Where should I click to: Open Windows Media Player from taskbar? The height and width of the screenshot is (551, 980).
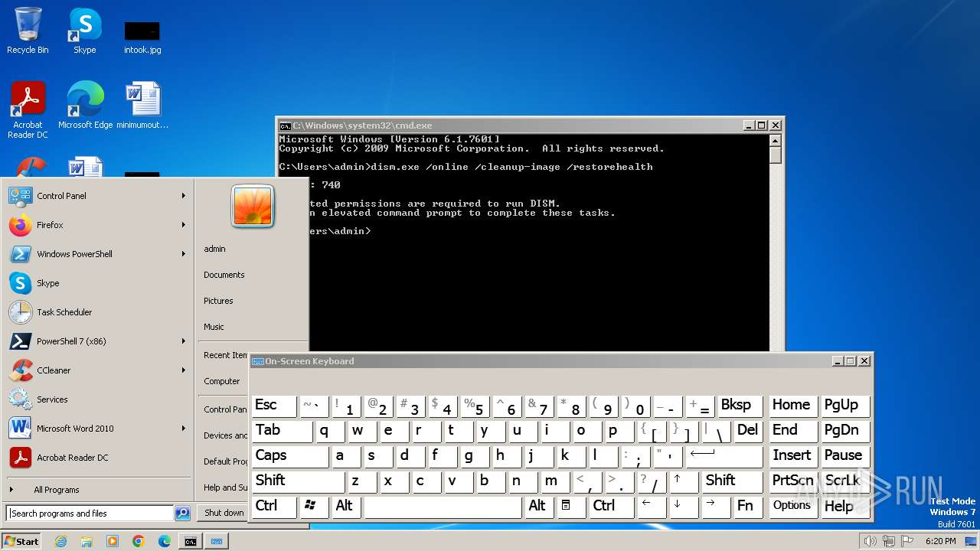pyautogui.click(x=113, y=541)
